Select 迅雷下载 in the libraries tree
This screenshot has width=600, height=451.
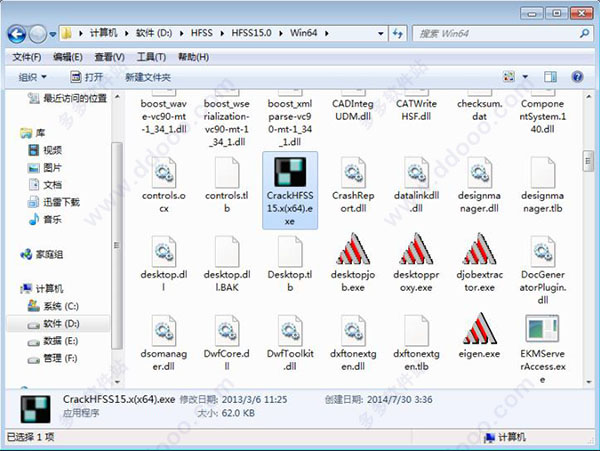(54, 202)
